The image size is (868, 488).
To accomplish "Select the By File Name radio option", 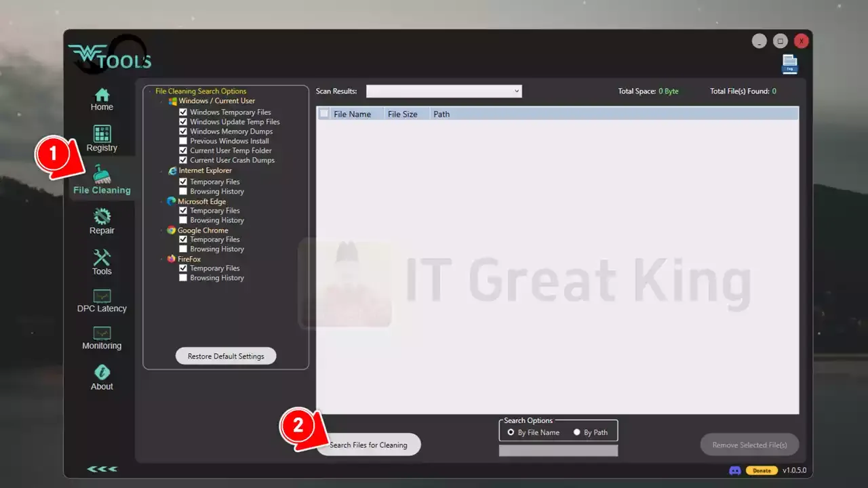I will click(511, 432).
